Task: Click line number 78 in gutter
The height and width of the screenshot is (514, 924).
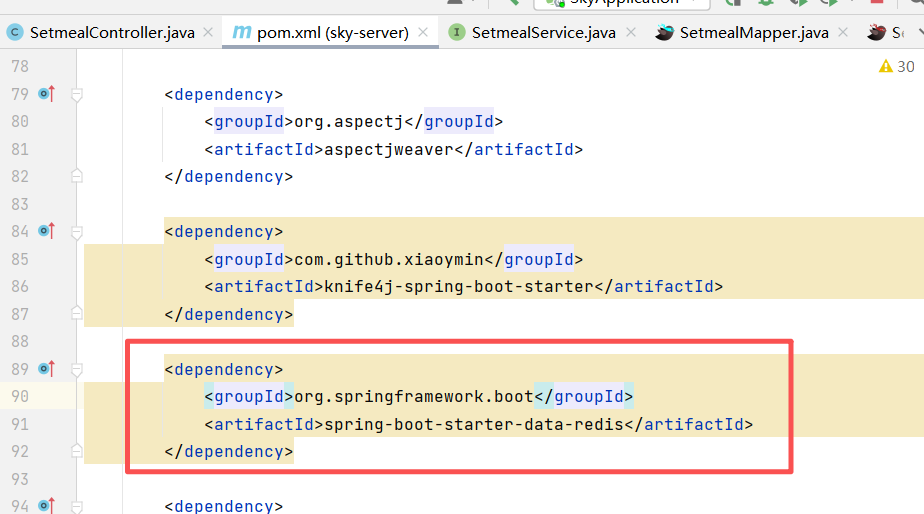Action: 20,67
